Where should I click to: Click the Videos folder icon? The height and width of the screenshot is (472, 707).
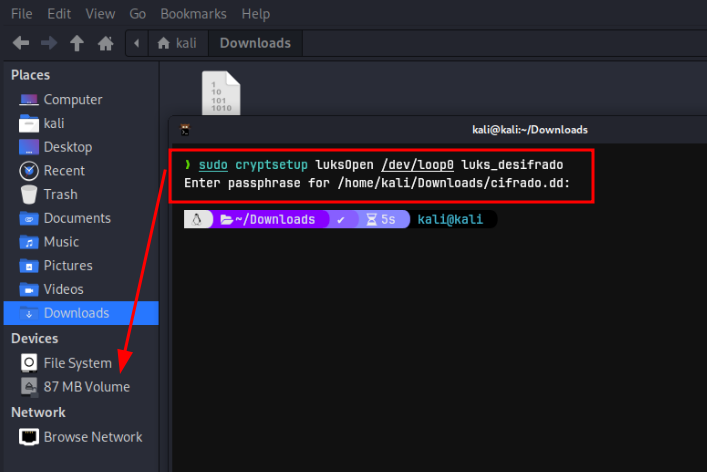(x=29, y=289)
